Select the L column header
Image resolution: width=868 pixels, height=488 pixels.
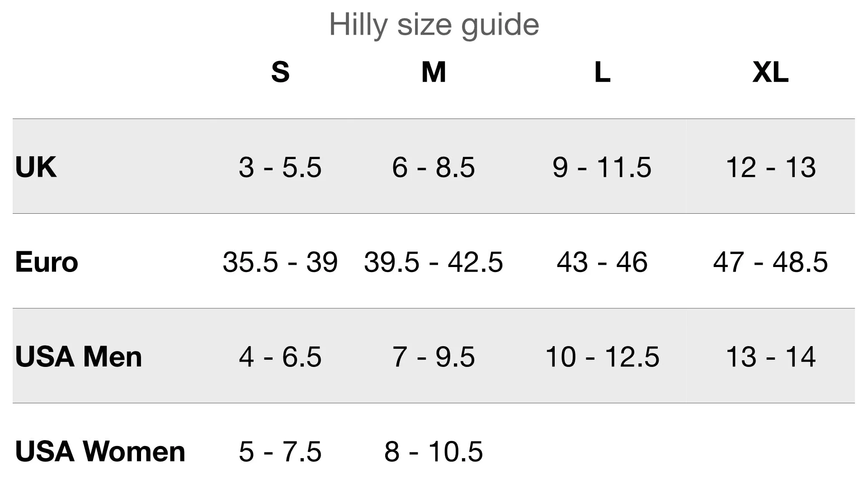tap(602, 72)
